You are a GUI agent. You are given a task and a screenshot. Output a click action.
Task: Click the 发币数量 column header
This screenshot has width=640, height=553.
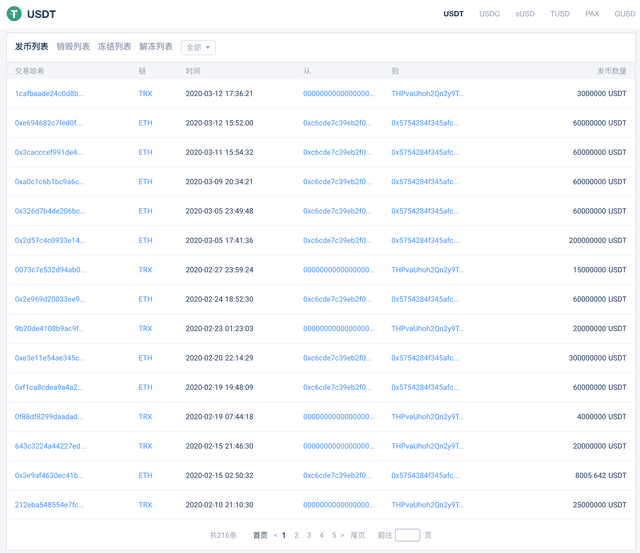point(612,71)
